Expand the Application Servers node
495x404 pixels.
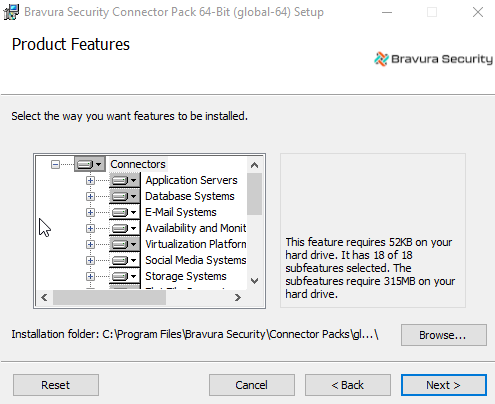pyautogui.click(x=90, y=180)
